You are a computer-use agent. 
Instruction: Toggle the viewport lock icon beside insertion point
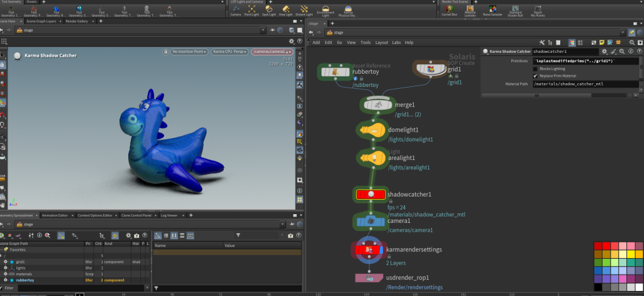pyautogui.click(x=166, y=52)
